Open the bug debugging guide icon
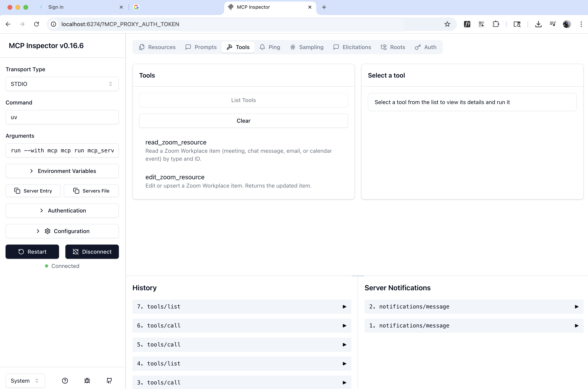Image resolution: width=588 pixels, height=389 pixels. (x=87, y=380)
